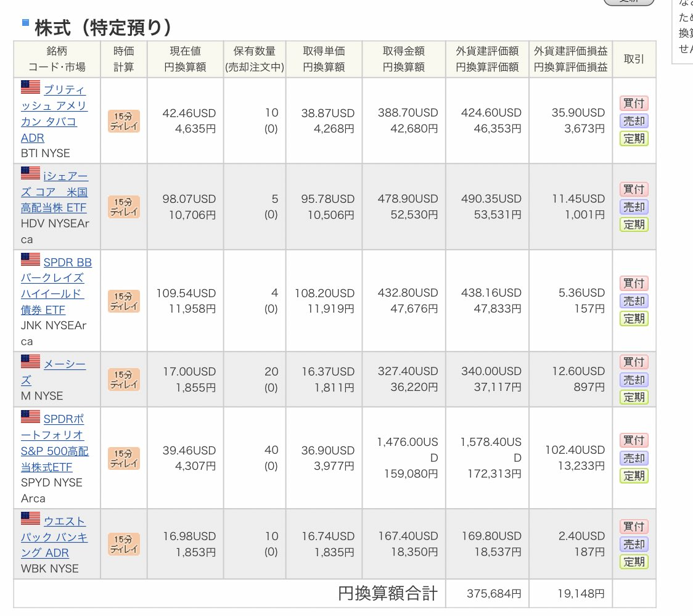Click 買付 button for BTI
Image resolution: width=693 pixels, height=616 pixels.
(634, 104)
